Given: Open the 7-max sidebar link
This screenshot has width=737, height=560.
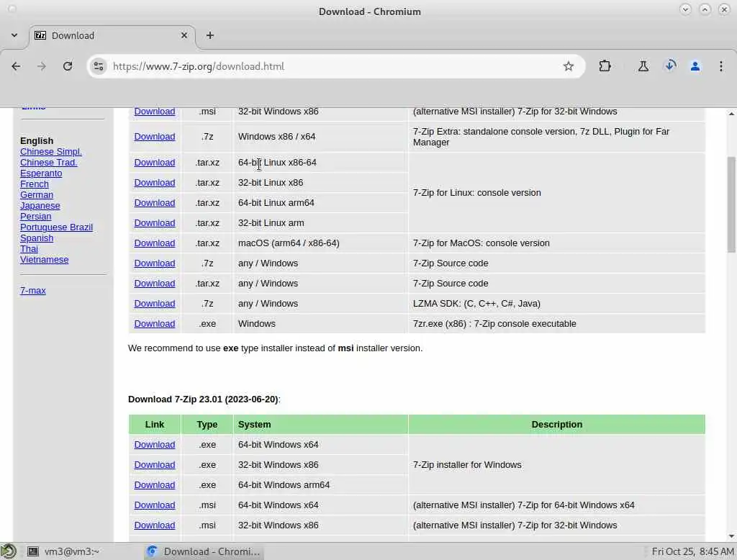Looking at the screenshot, I should (33, 291).
